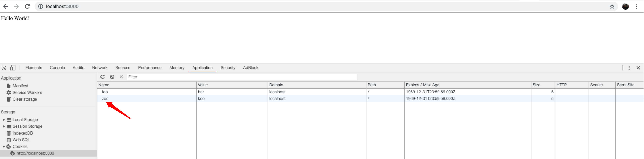View site information icon in address bar

click(41, 7)
